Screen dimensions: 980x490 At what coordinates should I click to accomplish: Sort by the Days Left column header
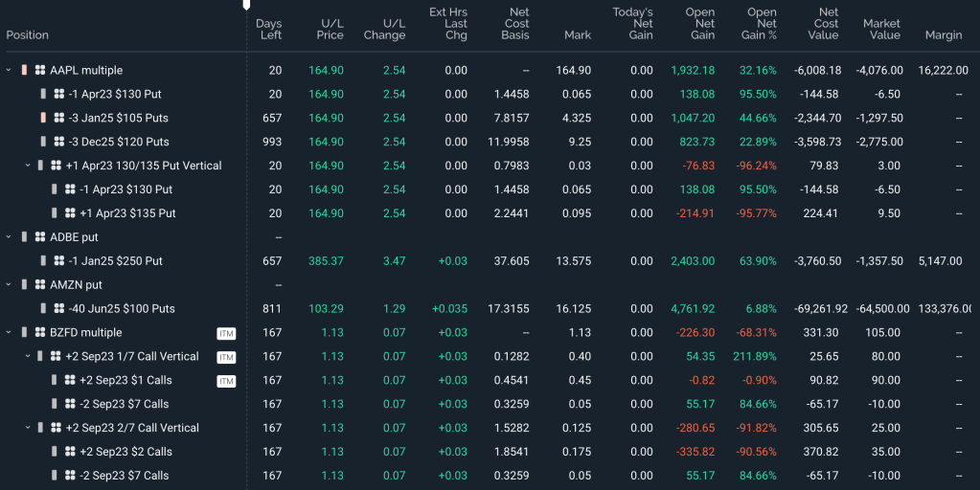[x=269, y=29]
